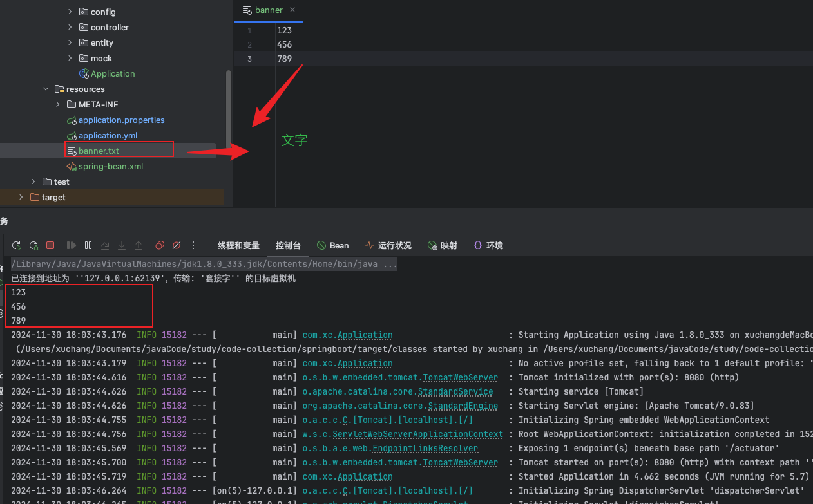Switch to the 映射 tab

click(443, 245)
